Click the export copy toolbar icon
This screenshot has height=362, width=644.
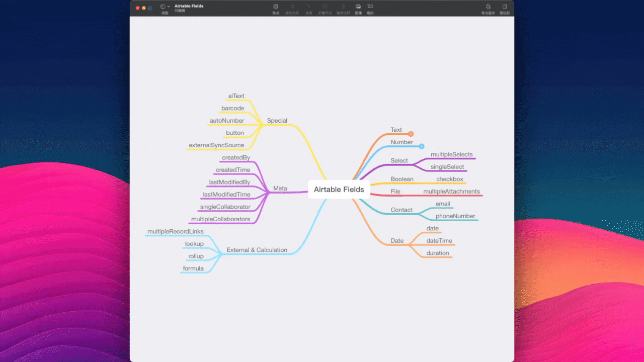point(488,7)
